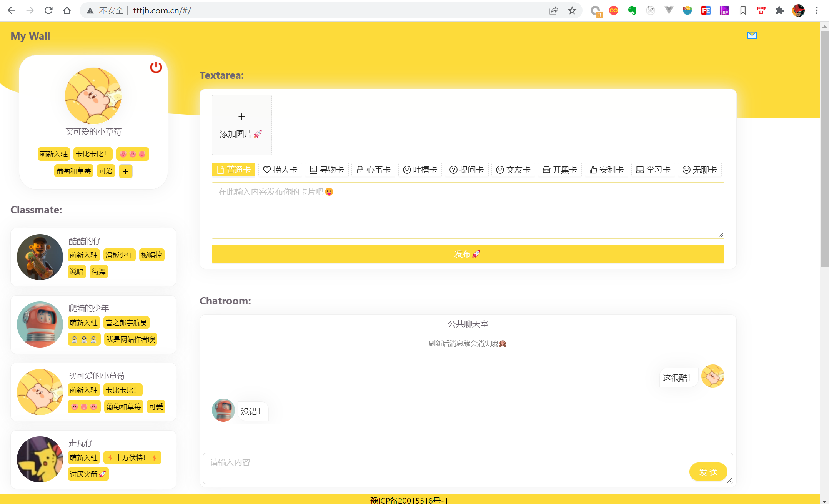Screen dimensions: 829x504
Task: Bookmark page with star icon
Action: (572, 10)
